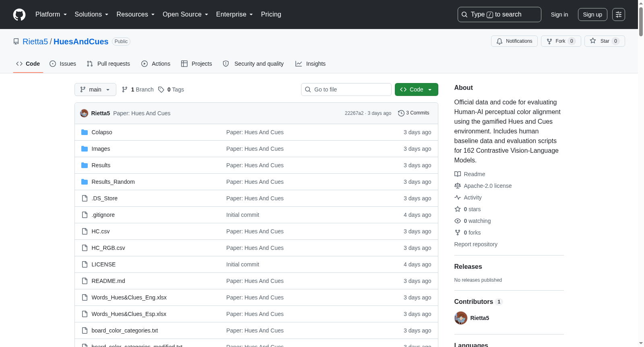Open the main branch selector dropdown
Screen dimensions: 644x347
(95, 89)
